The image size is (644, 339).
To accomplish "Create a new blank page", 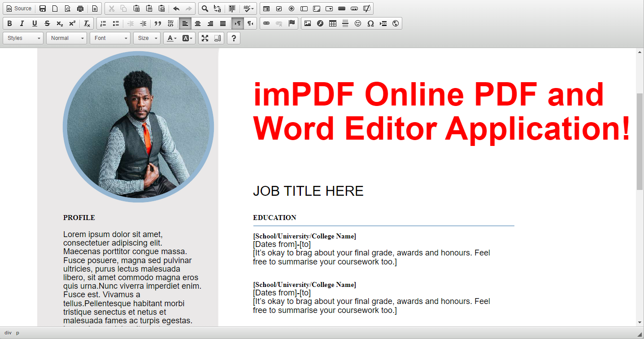I will point(55,9).
